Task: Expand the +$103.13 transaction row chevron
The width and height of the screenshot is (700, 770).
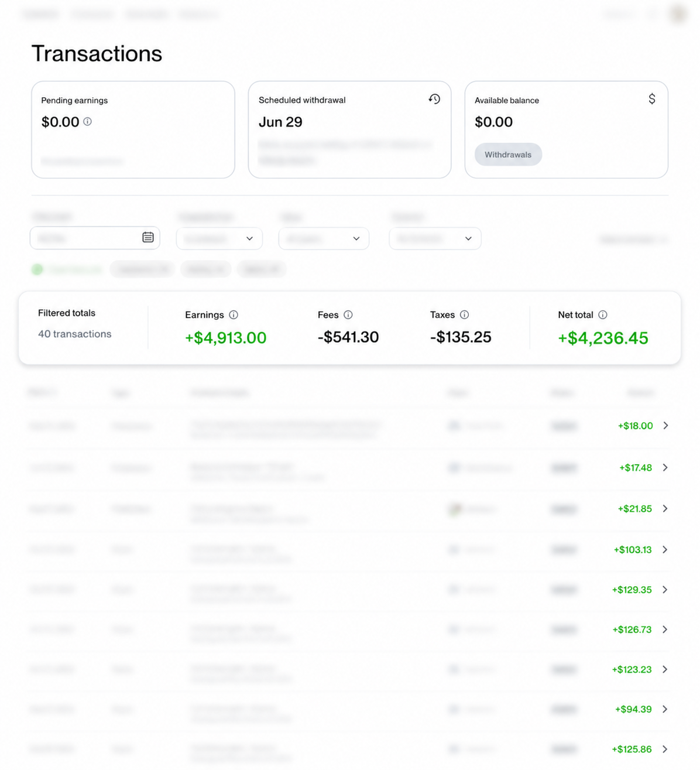Action: pyautogui.click(x=665, y=549)
